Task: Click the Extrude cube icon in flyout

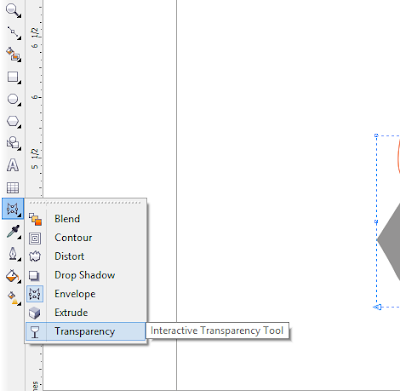Action: [35, 313]
